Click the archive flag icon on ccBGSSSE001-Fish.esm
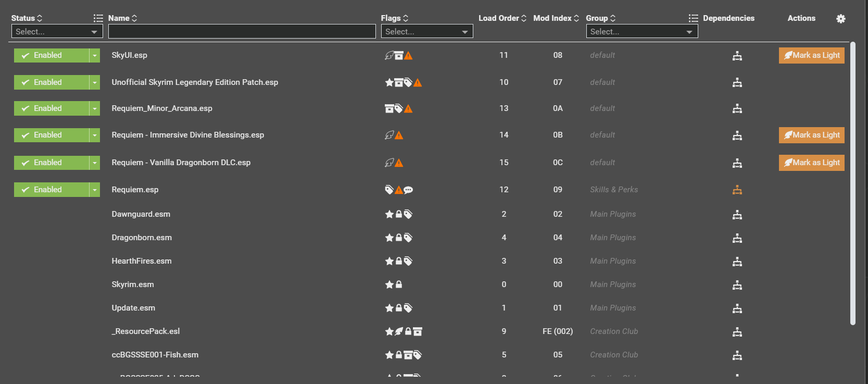 point(408,355)
